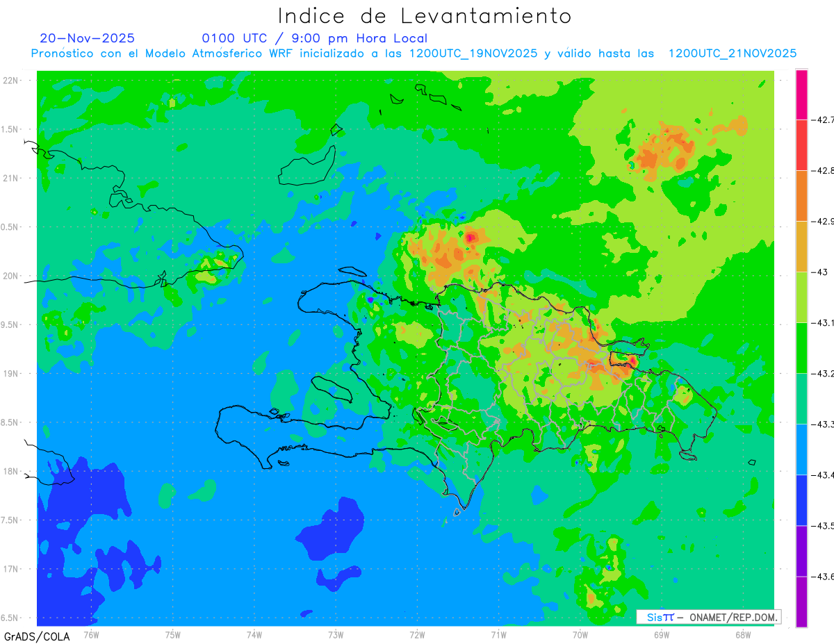Select the purple swatch between -43.5 and -43.6
The height and width of the screenshot is (644, 834).
(x=801, y=550)
